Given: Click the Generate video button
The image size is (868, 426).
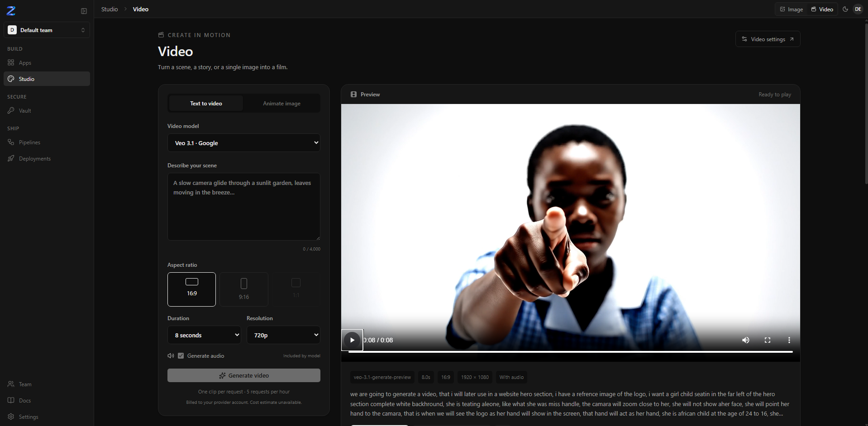Looking at the screenshot, I should [244, 375].
